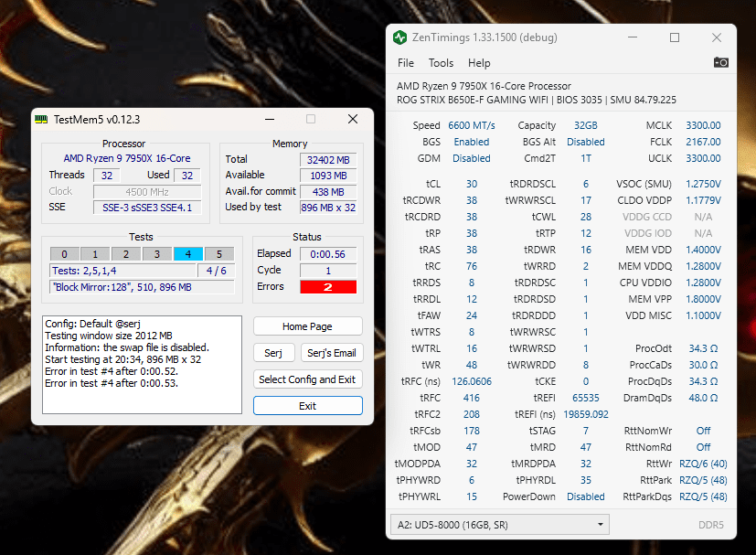The image size is (756, 555).
Task: Click the red Errors count field
Action: [x=328, y=287]
